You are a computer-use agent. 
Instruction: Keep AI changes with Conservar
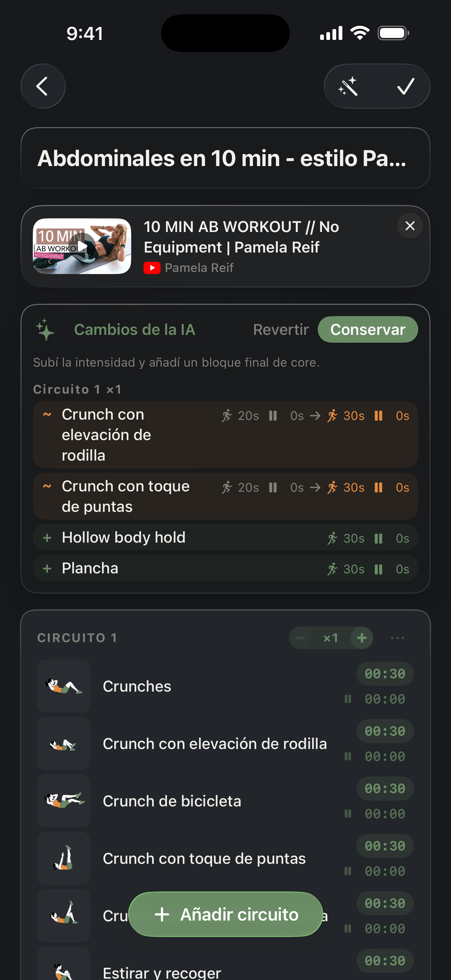368,329
